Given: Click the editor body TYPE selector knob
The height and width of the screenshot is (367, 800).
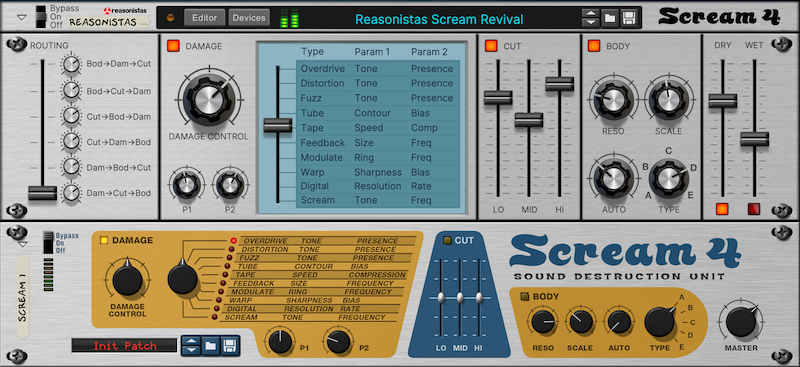Looking at the screenshot, I should [668, 179].
